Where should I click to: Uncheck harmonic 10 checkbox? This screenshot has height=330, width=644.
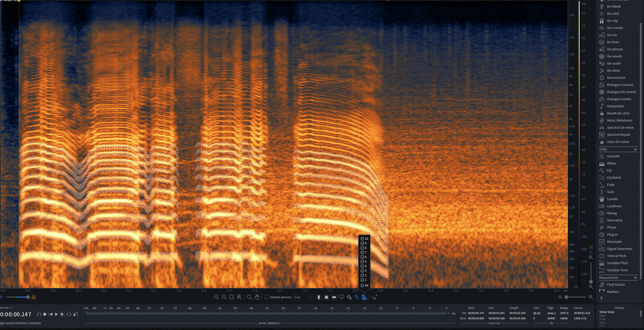tap(362, 239)
